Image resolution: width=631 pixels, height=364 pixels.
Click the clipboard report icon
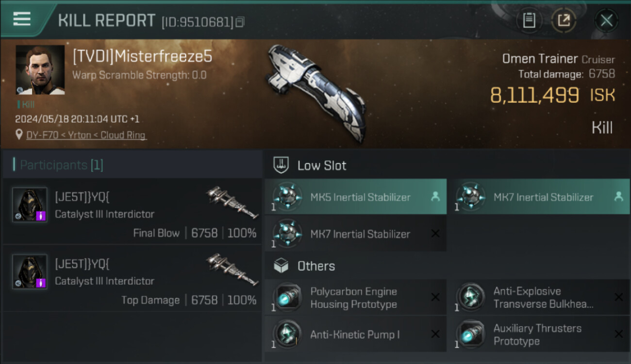[529, 20]
